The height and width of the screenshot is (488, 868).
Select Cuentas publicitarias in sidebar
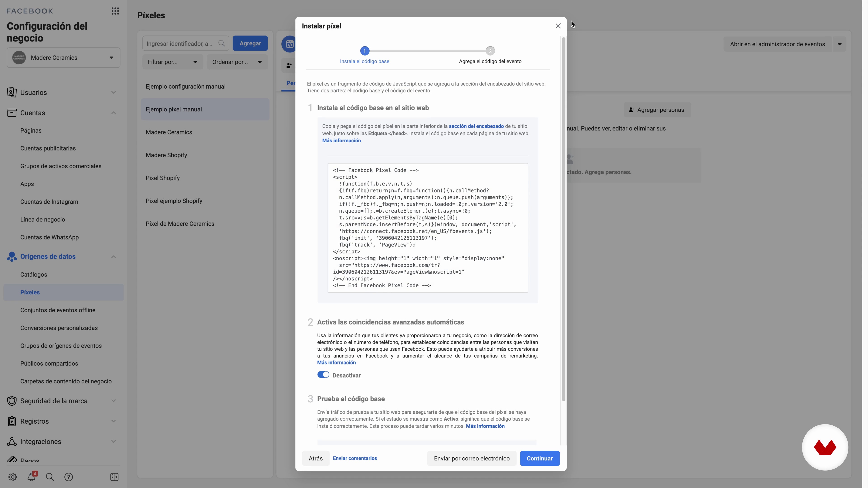(48, 148)
